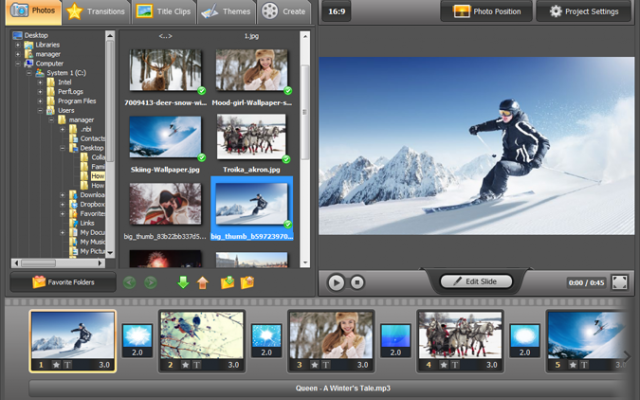Viewport: 640px width, 400px height.
Task: Click transition between slides 4 and 5
Action: [524, 340]
